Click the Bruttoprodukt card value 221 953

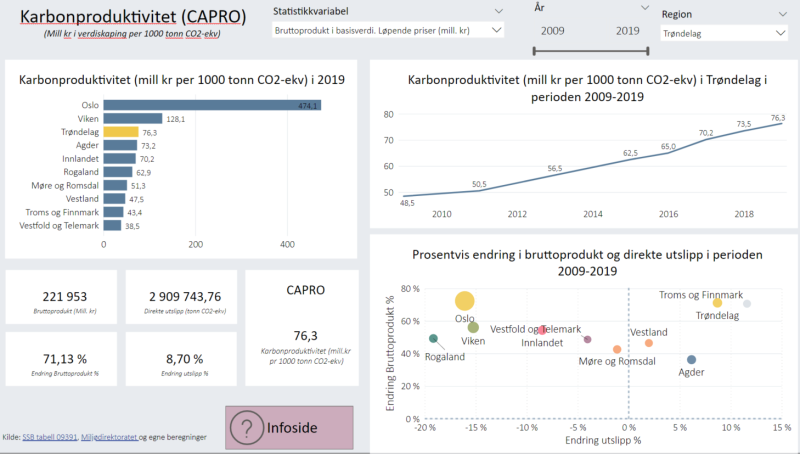(65, 296)
